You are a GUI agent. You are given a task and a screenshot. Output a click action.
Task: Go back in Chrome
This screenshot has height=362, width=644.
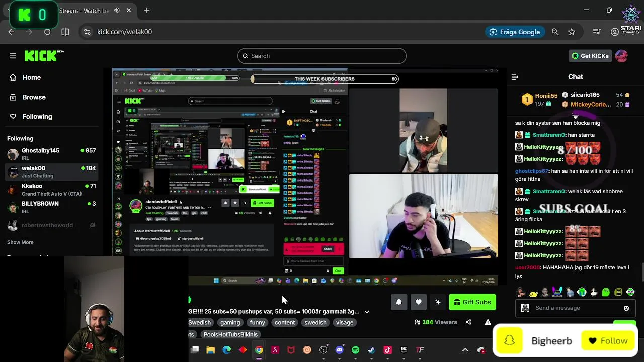pyautogui.click(x=11, y=32)
